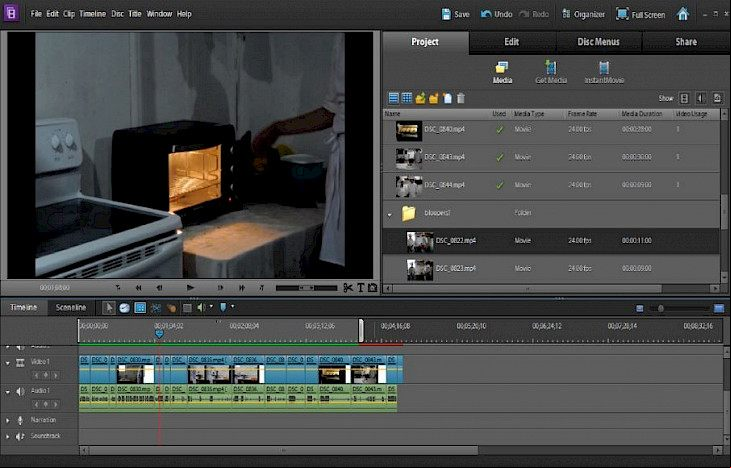This screenshot has width=731, height=468.
Task: Open the Disc menu
Action: click(x=117, y=14)
